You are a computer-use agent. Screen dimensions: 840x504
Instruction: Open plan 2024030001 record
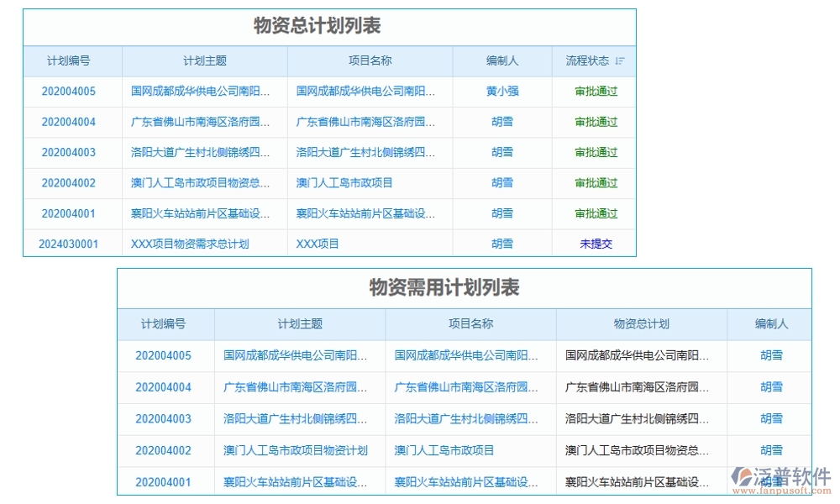[x=71, y=244]
